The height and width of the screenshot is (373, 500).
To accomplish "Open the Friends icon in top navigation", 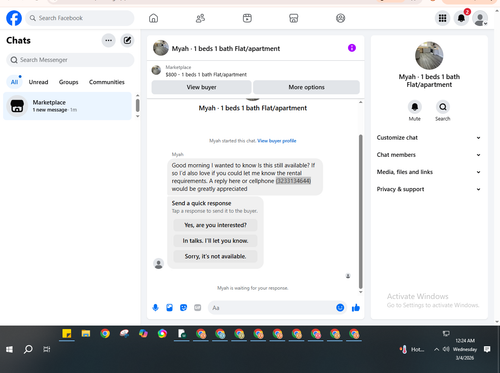I will [x=200, y=18].
